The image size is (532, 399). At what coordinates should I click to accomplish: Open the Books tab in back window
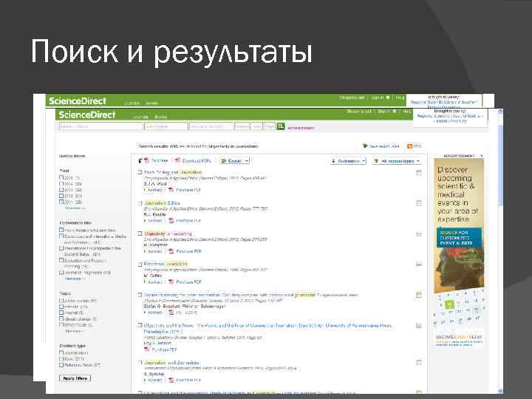pos(151,103)
